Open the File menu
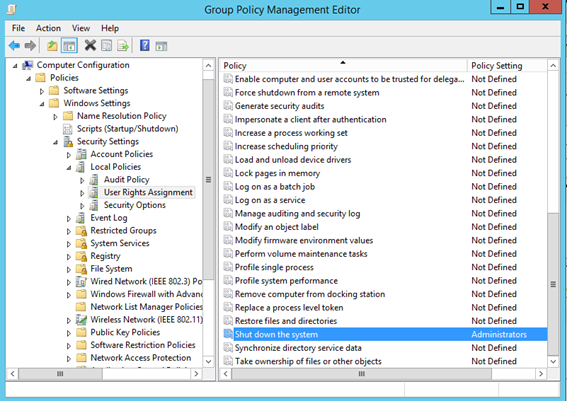The image size is (567, 401). click(x=18, y=28)
